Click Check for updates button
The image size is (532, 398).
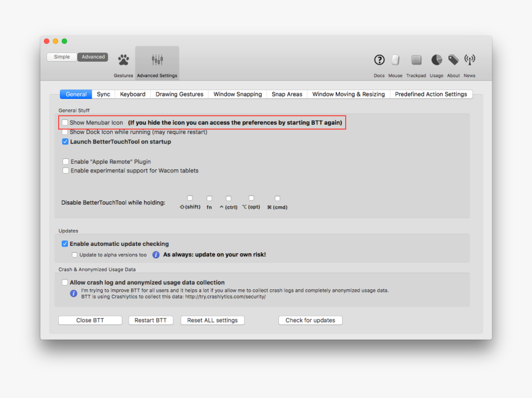(311, 320)
